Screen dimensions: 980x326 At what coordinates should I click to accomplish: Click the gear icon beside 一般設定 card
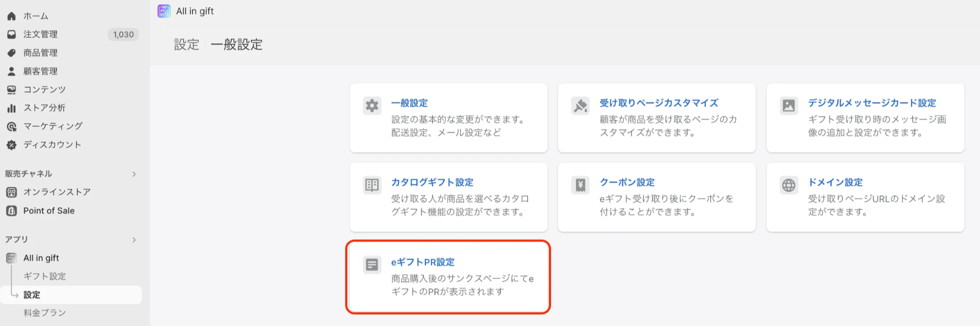click(x=372, y=106)
